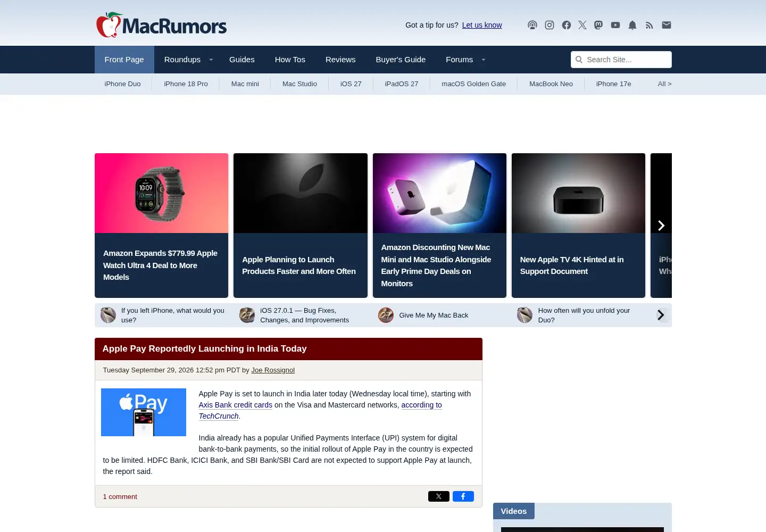View the '1 comment' link
The width and height of the screenshot is (766, 532).
coord(120,497)
